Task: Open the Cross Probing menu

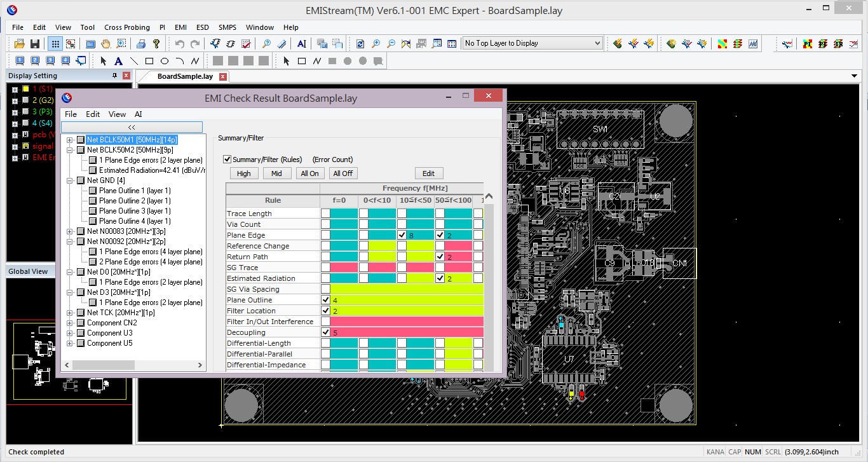Action: (x=127, y=27)
